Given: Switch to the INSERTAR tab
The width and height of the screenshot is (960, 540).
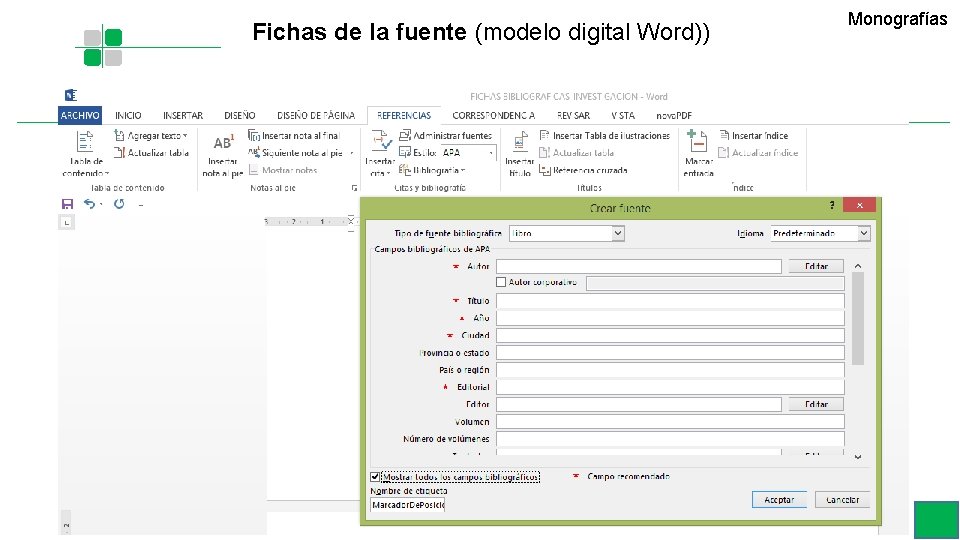Looking at the screenshot, I should [182, 115].
